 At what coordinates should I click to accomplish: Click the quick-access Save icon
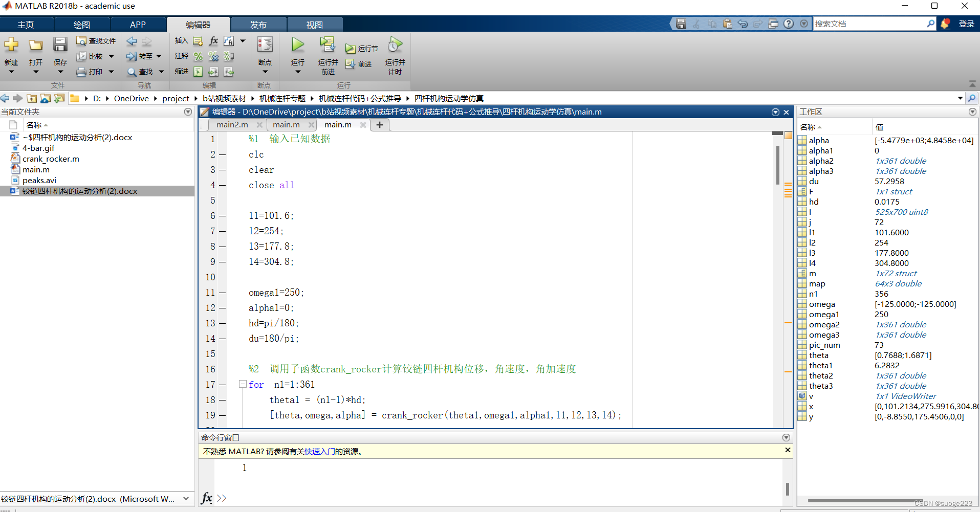tap(681, 24)
